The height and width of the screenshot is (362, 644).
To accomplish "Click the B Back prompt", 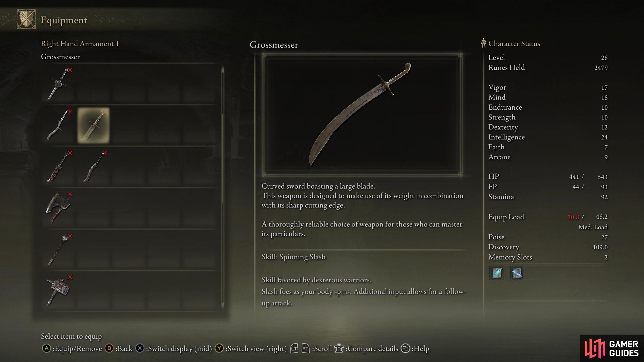I will 119,348.
